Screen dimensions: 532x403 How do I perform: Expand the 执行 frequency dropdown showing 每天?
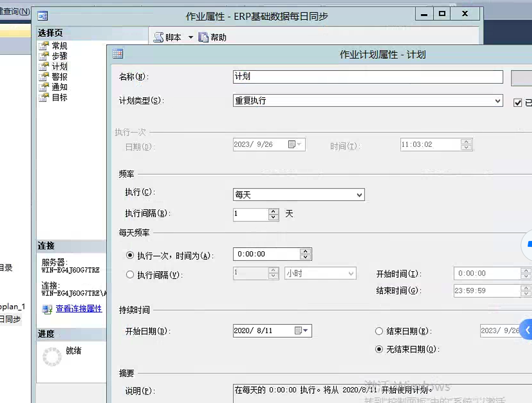pyautogui.click(x=359, y=194)
